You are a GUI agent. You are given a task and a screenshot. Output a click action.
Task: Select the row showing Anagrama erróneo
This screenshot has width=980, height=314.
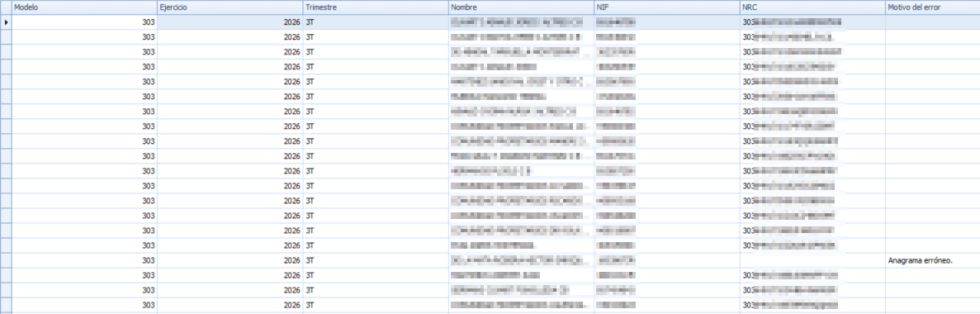coord(490,260)
